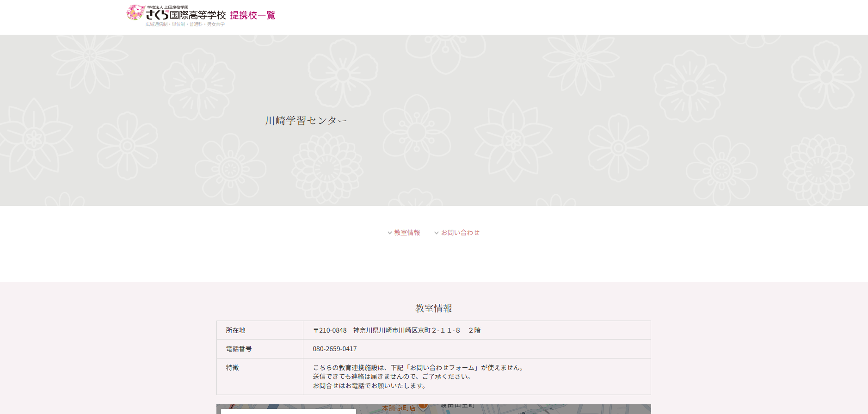Click the sakura flower logo icon

(x=135, y=12)
